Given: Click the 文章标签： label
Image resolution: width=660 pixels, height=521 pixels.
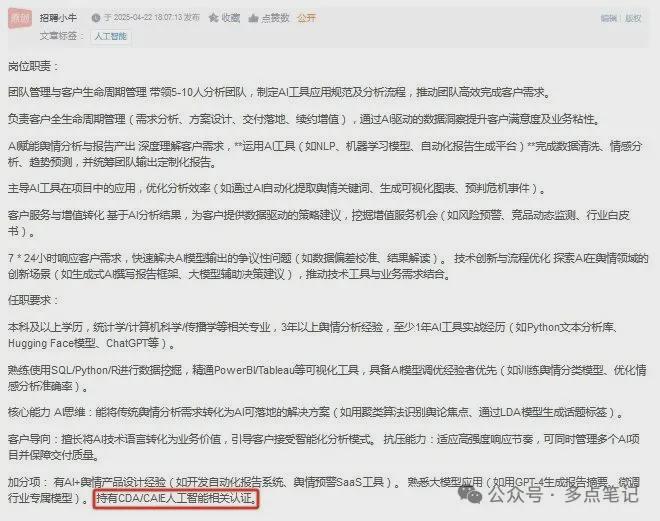Looking at the screenshot, I should point(62,36).
